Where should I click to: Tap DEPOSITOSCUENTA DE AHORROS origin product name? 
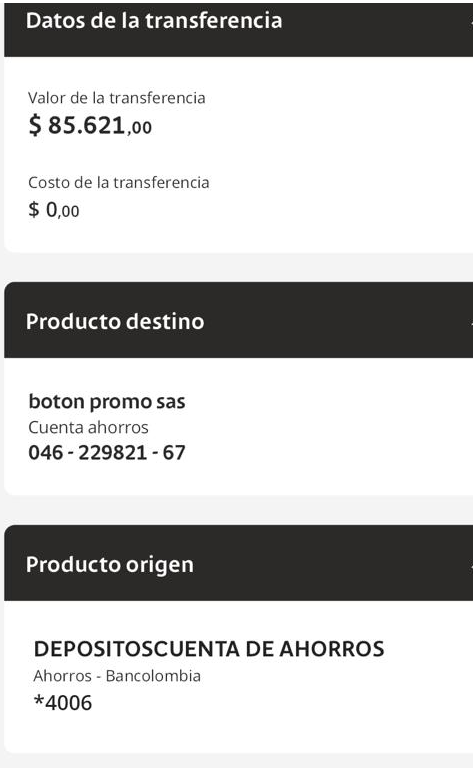tap(209, 649)
